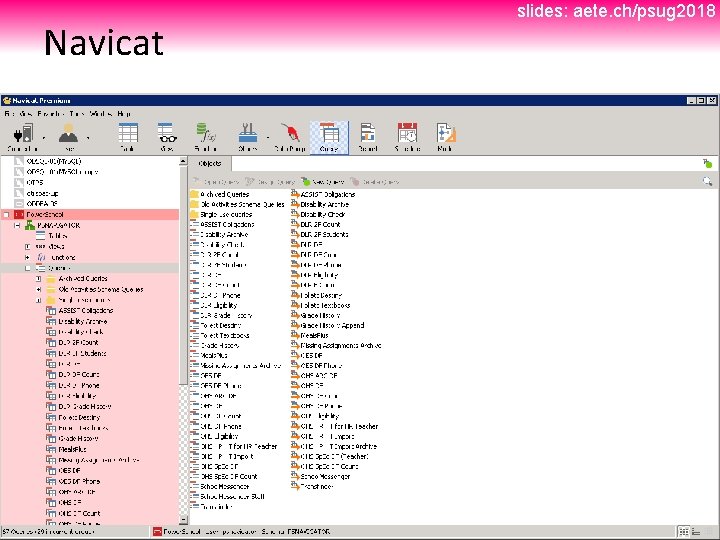
Task: Select School Messenger Staff query in object list
Action: [227, 496]
